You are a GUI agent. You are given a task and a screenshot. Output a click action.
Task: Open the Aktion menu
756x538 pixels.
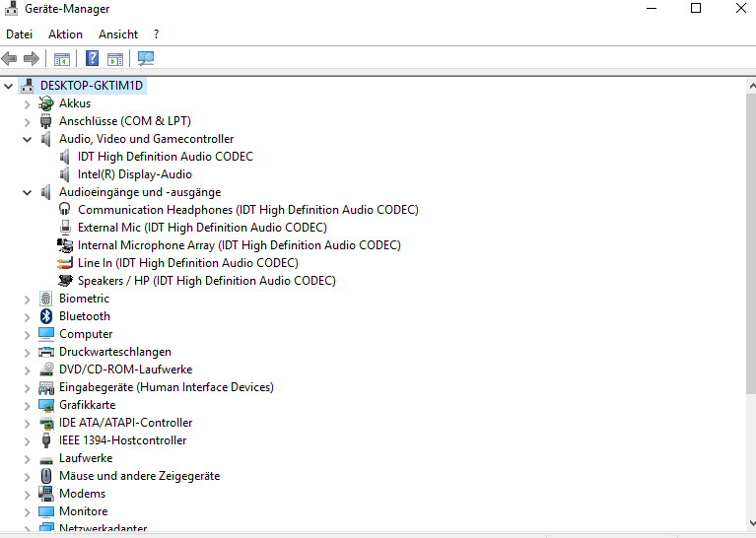tap(66, 34)
